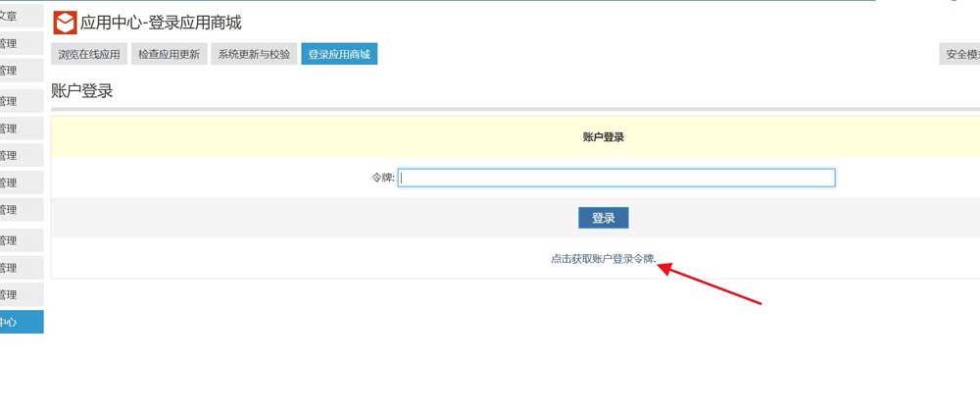980x414 pixels.
Task: Focus the 令牌 token input field
Action: click(615, 178)
